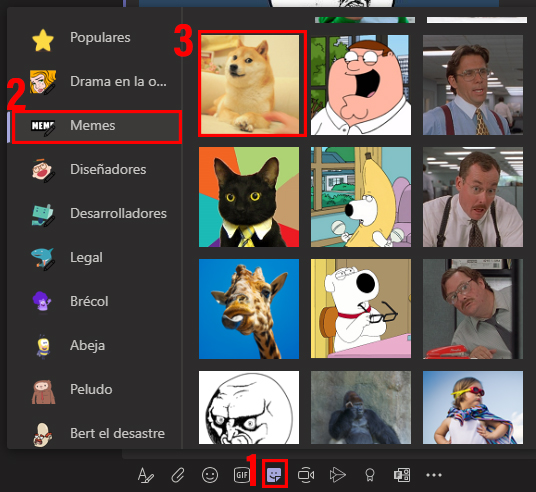Open the Drama en la o... category
The width and height of the screenshot is (536, 492).
[x=94, y=81]
